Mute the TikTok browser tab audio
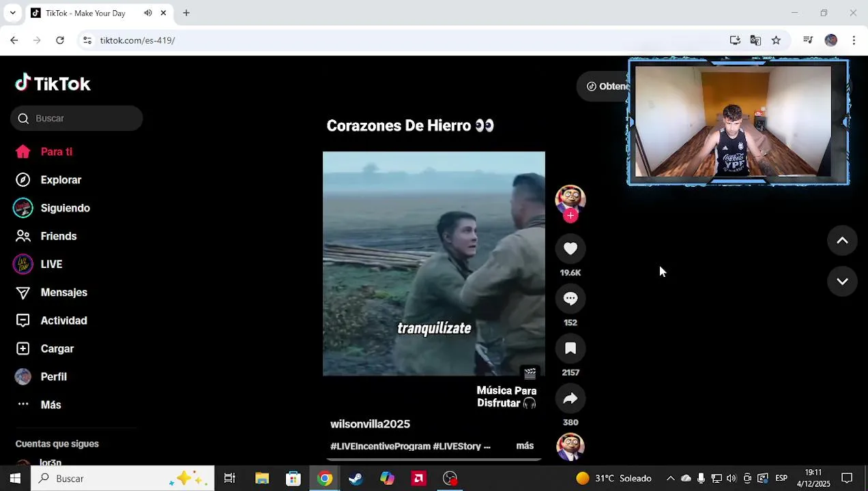This screenshot has height=491, width=868. pyautogui.click(x=148, y=13)
